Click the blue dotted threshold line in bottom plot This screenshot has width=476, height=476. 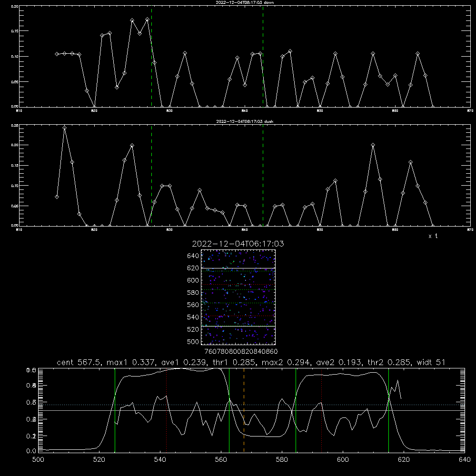click(251, 405)
